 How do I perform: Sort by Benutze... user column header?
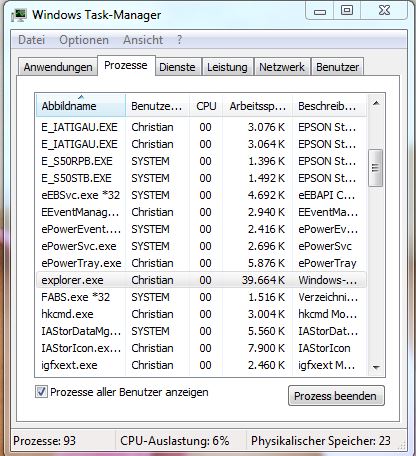click(157, 106)
